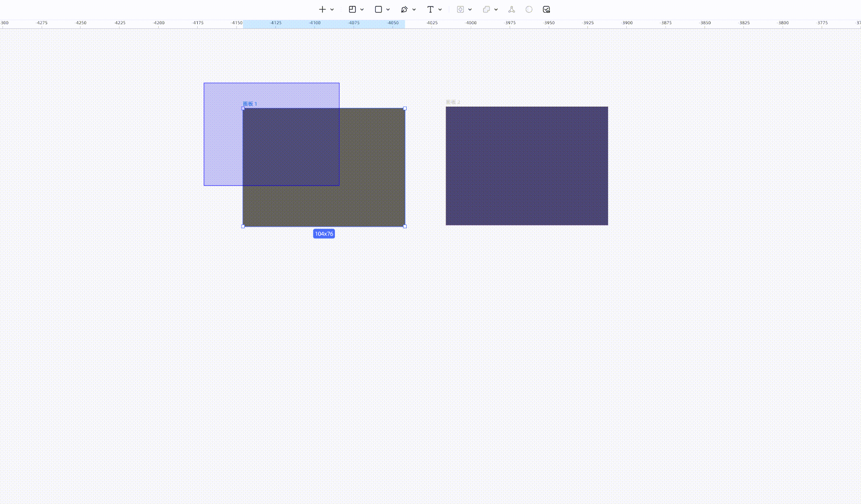
Task: Click the boolean union shapes icon
Action: click(x=486, y=9)
